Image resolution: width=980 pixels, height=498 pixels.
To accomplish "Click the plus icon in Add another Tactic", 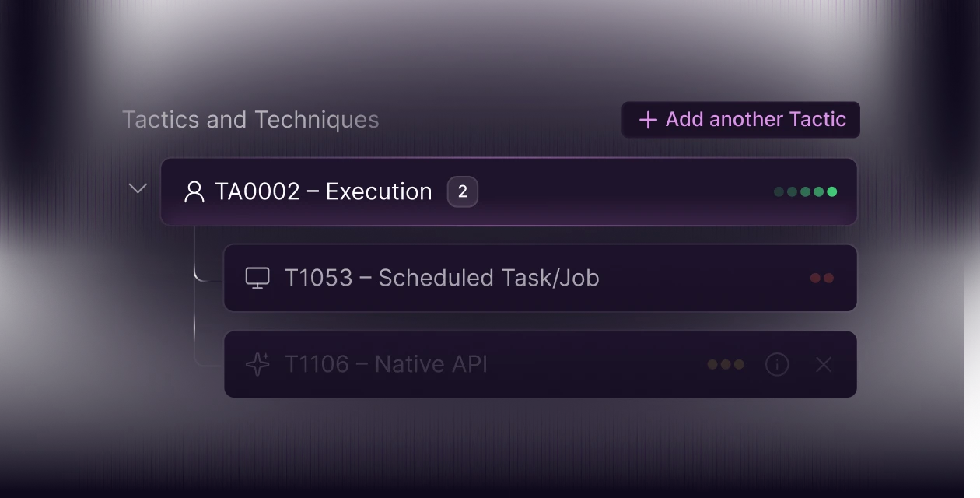I will (647, 119).
